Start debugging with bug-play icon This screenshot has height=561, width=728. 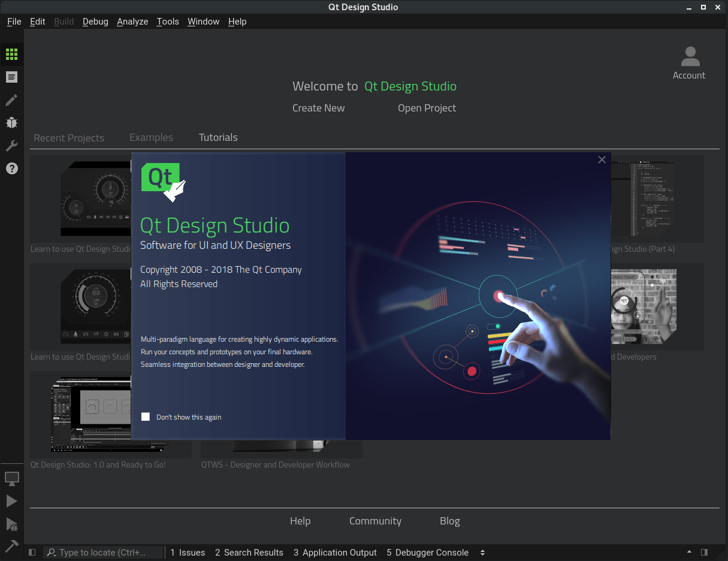click(x=11, y=524)
